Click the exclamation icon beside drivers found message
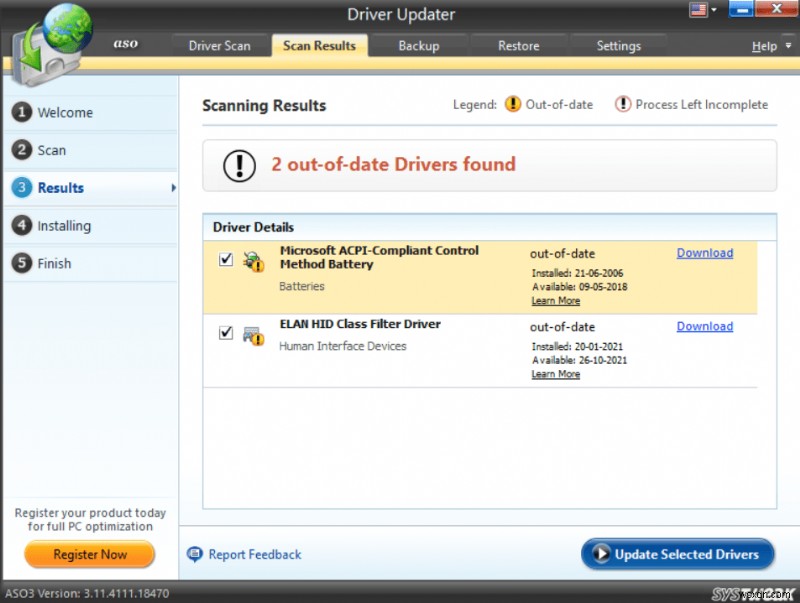 point(239,166)
